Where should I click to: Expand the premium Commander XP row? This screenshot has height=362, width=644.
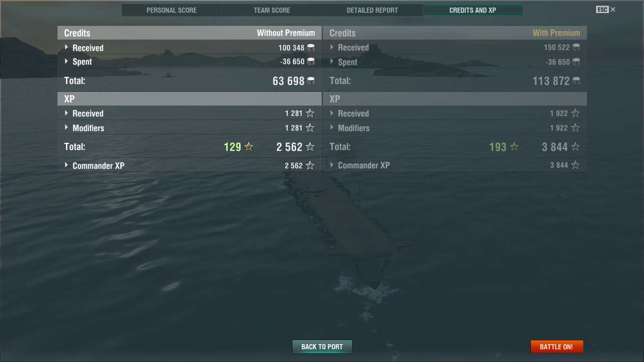coord(455,165)
